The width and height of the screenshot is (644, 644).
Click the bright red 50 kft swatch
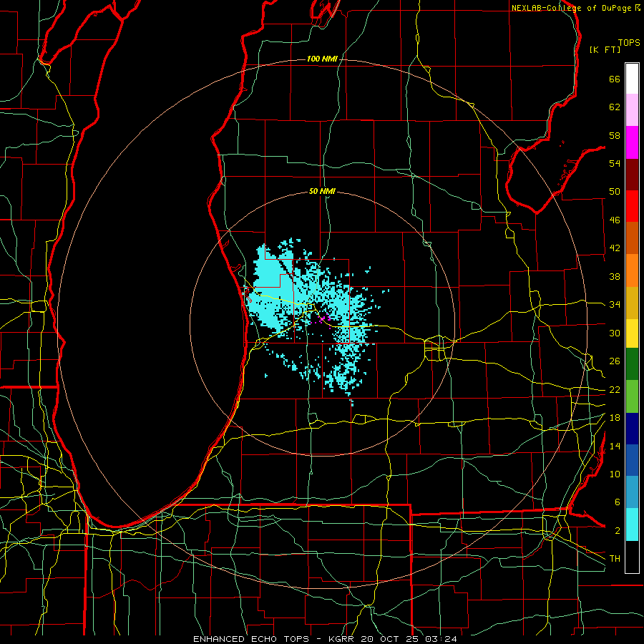click(632, 206)
